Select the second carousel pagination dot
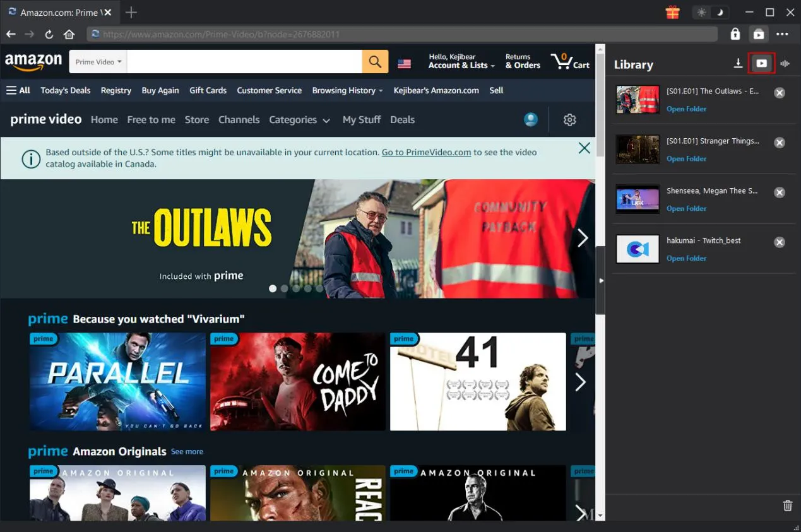This screenshot has width=801, height=532. coord(284,288)
